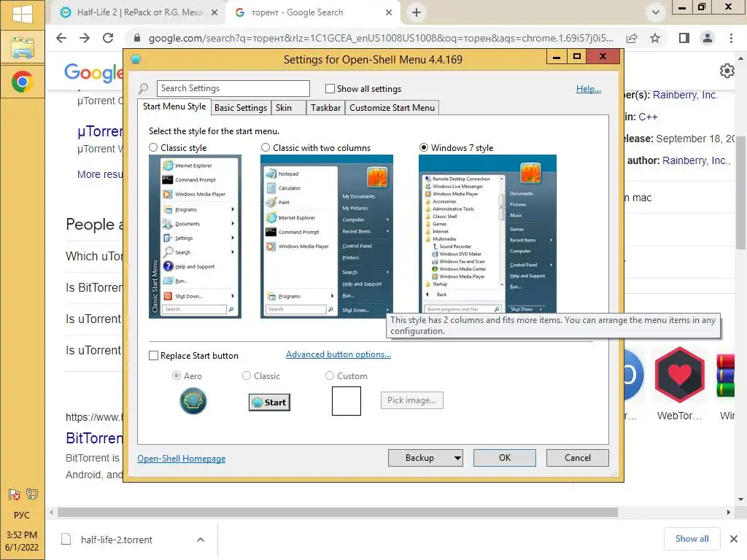The width and height of the screenshot is (747, 560).
Task: Switch to Start Menu Style tab
Action: pyautogui.click(x=174, y=106)
